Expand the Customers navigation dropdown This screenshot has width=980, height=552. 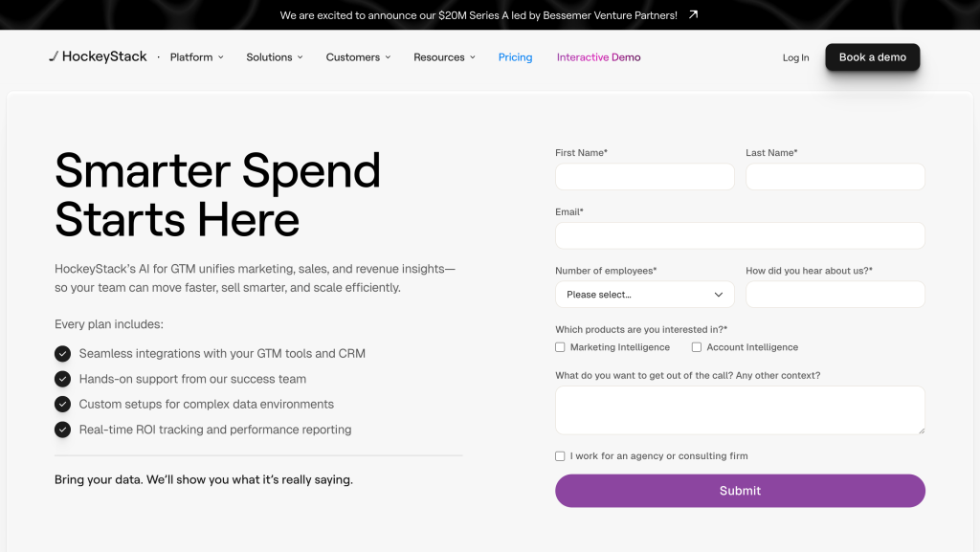point(389,57)
